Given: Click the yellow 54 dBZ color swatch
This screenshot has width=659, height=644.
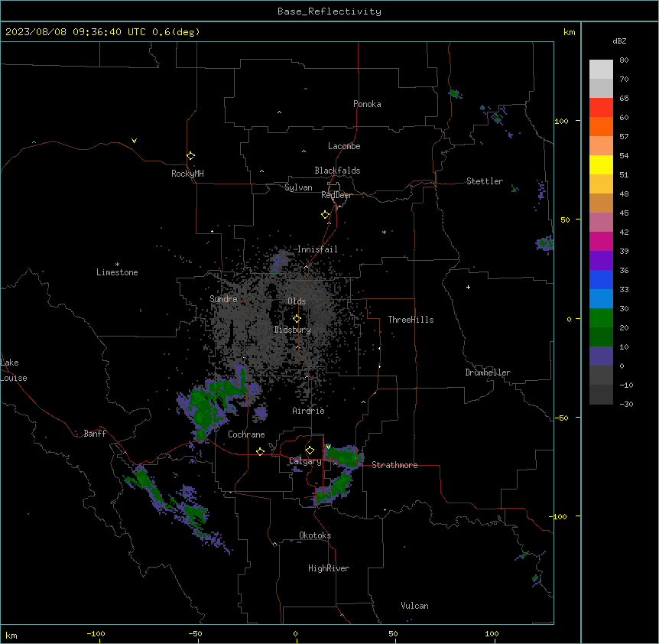Looking at the screenshot, I should tap(601, 164).
